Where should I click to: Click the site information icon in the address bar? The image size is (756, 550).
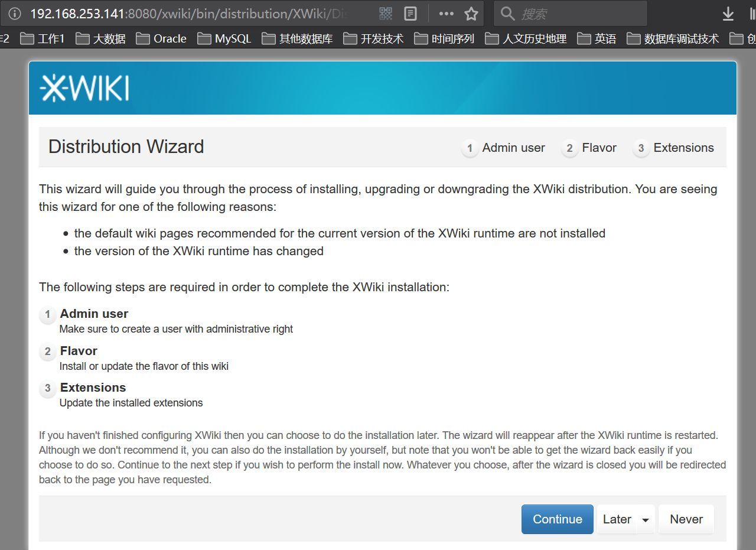click(x=15, y=13)
